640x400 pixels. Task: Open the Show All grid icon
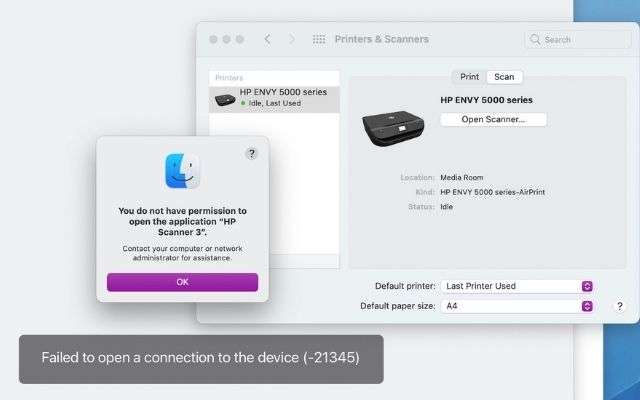tap(319, 39)
